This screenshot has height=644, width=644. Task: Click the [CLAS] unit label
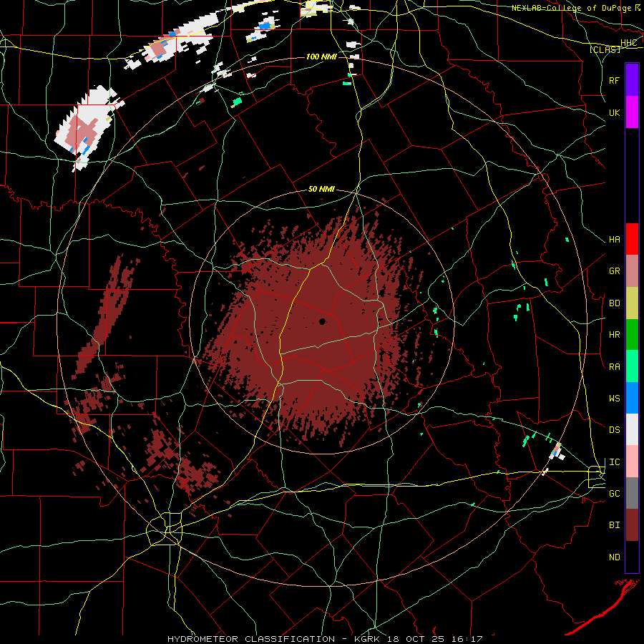point(605,49)
